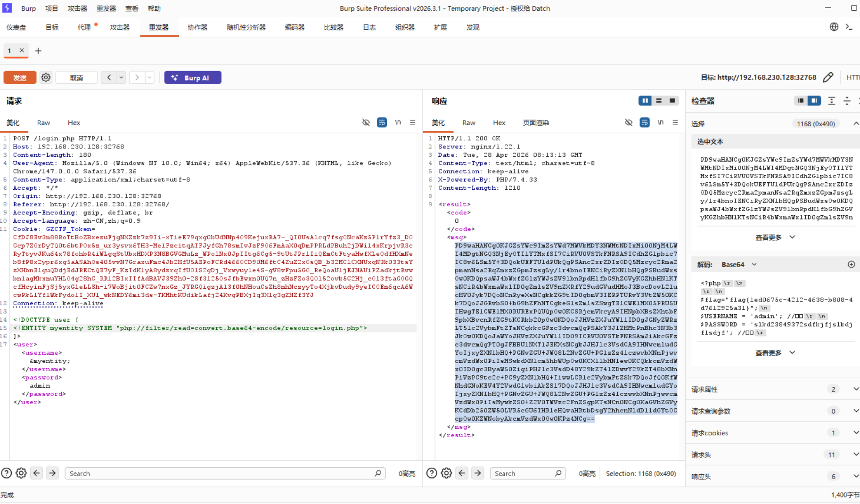The height and width of the screenshot is (504, 860).
Task: Open the browser globe icon in the tab bar
Action: coord(834,27)
